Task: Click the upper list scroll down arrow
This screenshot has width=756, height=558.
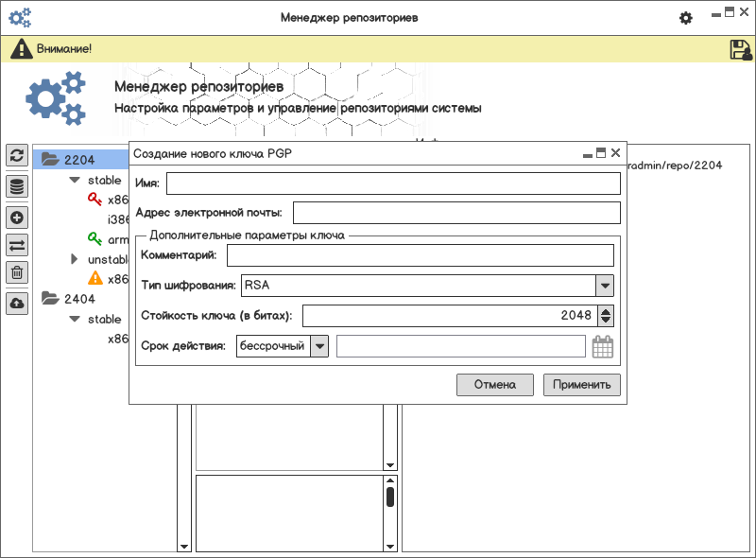Action: point(390,465)
